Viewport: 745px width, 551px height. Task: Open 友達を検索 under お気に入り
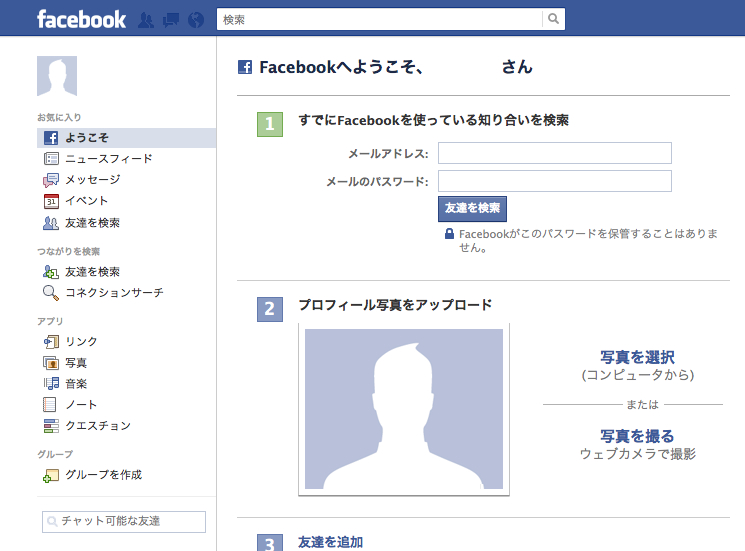tap(92, 223)
